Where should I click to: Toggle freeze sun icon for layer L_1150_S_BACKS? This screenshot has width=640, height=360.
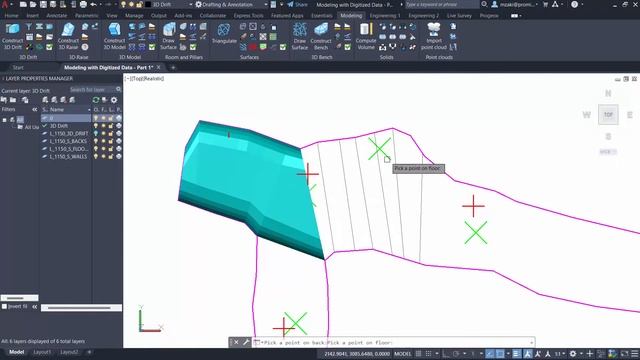[x=103, y=141]
